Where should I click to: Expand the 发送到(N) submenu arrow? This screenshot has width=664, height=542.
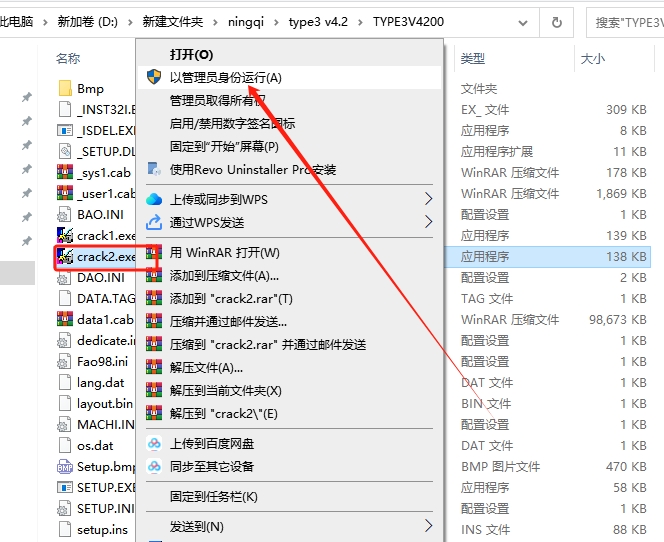tap(429, 526)
